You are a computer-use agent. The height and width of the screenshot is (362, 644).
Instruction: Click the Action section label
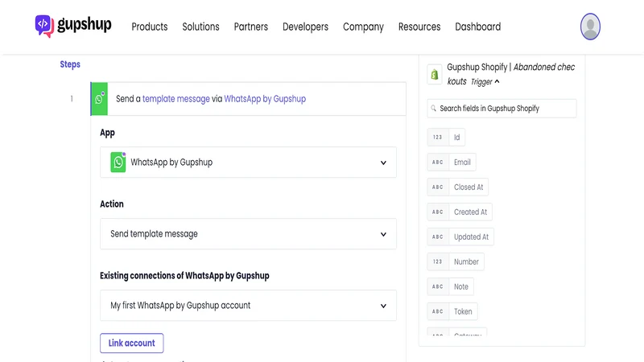click(112, 204)
